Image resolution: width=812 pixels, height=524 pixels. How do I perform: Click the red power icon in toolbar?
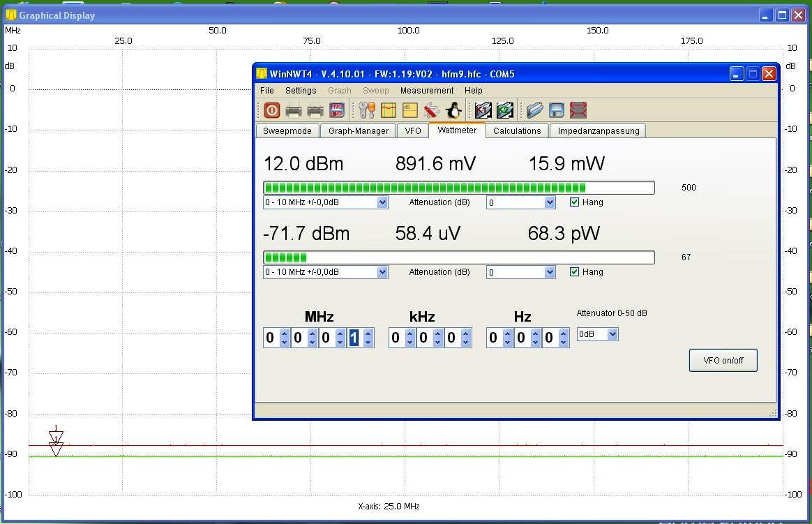coord(271,110)
